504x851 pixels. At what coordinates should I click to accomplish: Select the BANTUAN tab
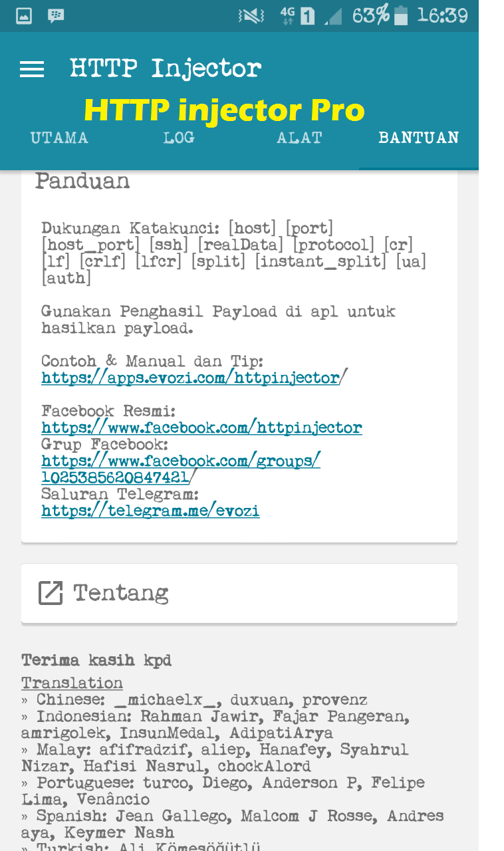point(419,138)
